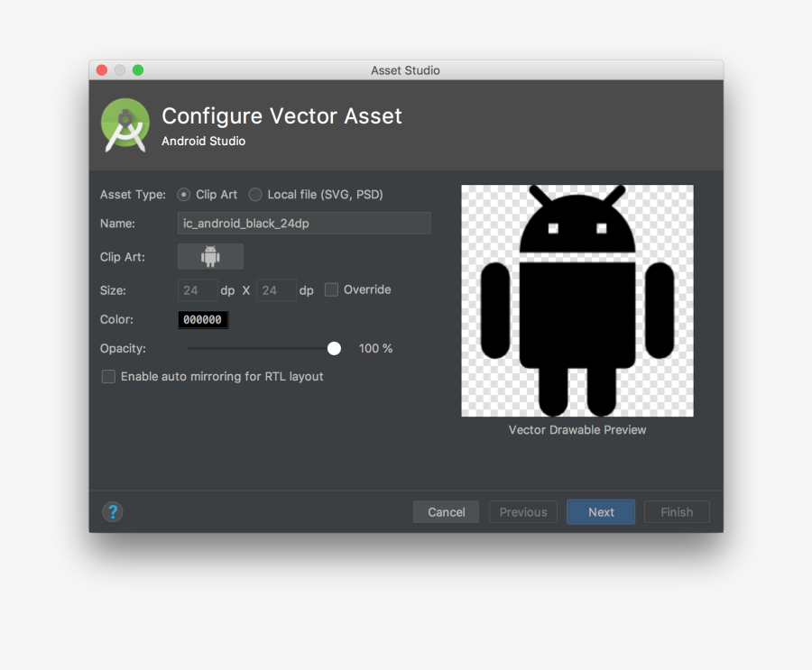
Task: Adjust the Opacity slider handle
Action: click(x=334, y=348)
